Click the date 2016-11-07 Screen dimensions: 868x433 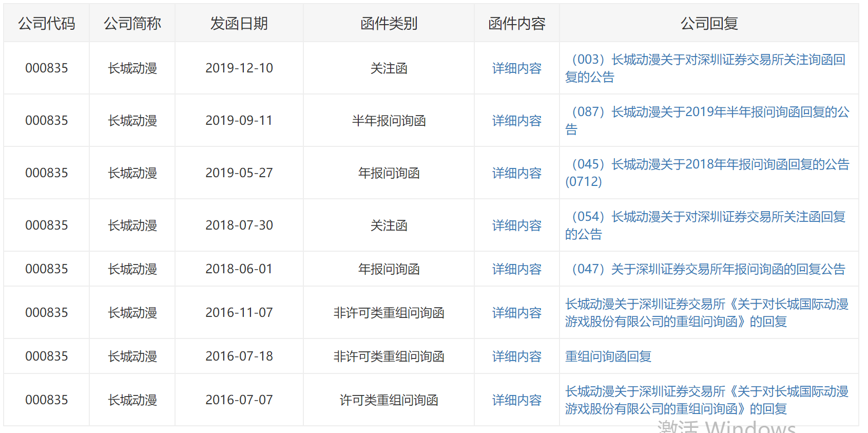[x=239, y=313]
